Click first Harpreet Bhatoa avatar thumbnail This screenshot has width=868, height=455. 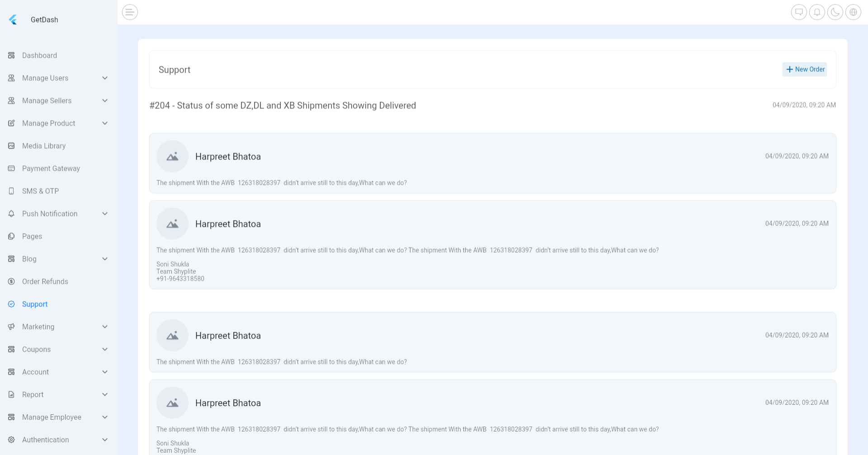pyautogui.click(x=172, y=156)
